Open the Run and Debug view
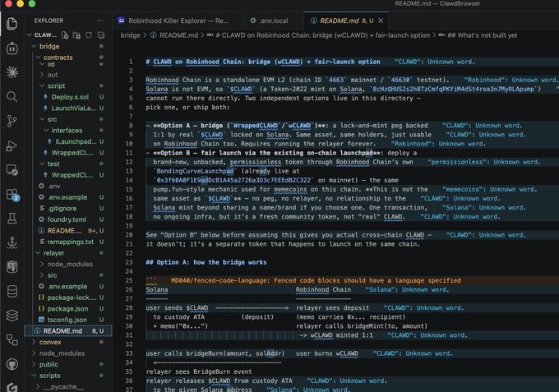Viewport: 559px width, 392px height. click(12, 145)
